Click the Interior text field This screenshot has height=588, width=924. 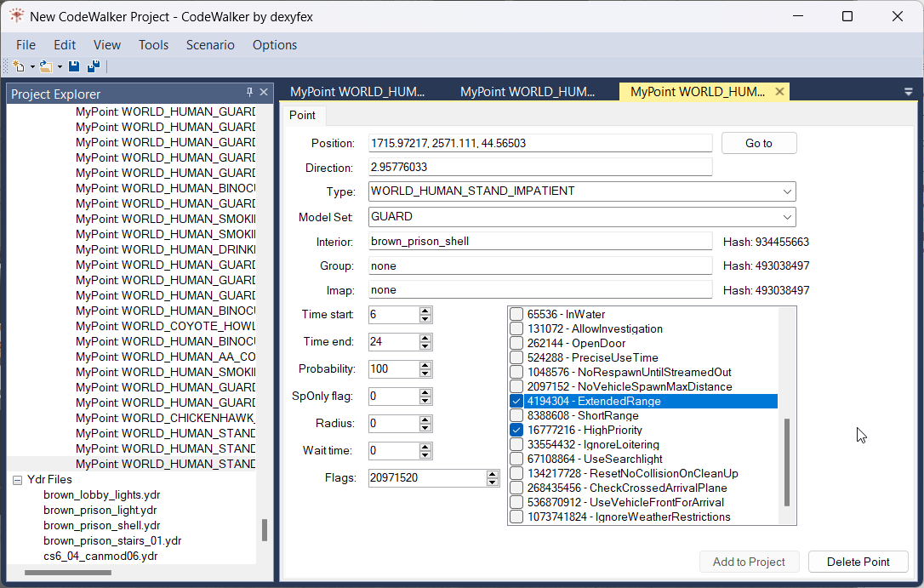(x=540, y=242)
